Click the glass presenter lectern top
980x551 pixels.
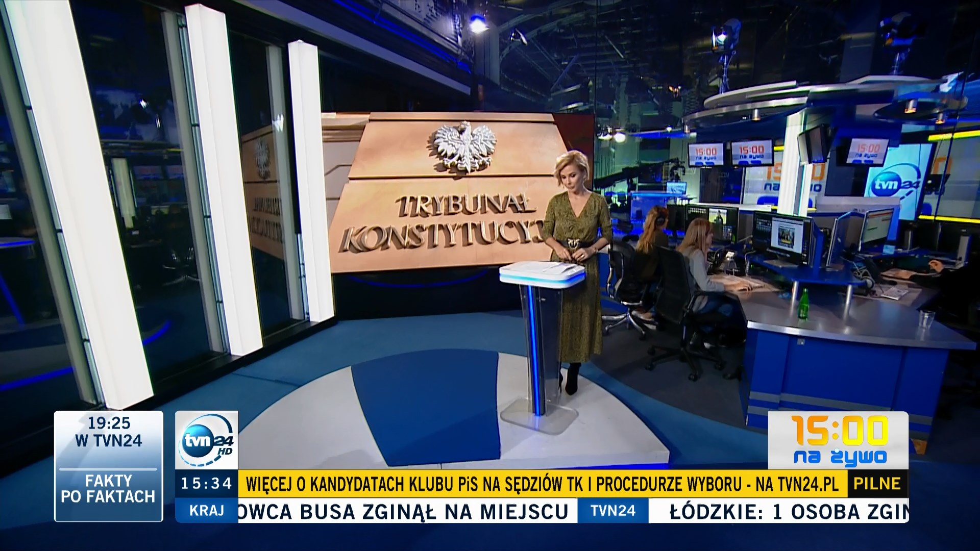point(542,274)
